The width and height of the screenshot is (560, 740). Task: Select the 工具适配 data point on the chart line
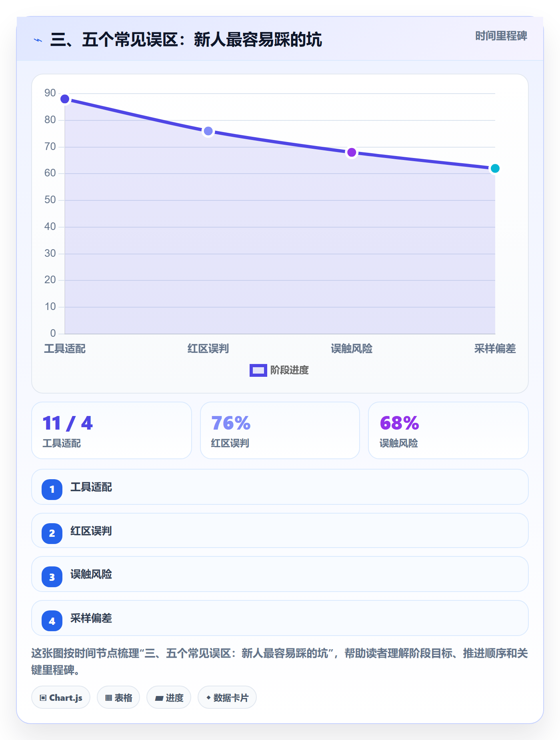65,99
